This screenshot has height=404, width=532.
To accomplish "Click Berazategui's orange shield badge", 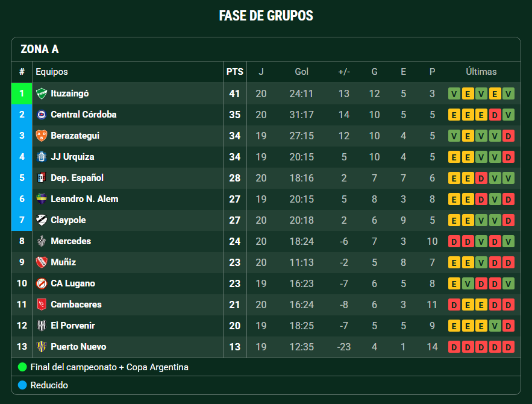I will pyautogui.click(x=42, y=136).
